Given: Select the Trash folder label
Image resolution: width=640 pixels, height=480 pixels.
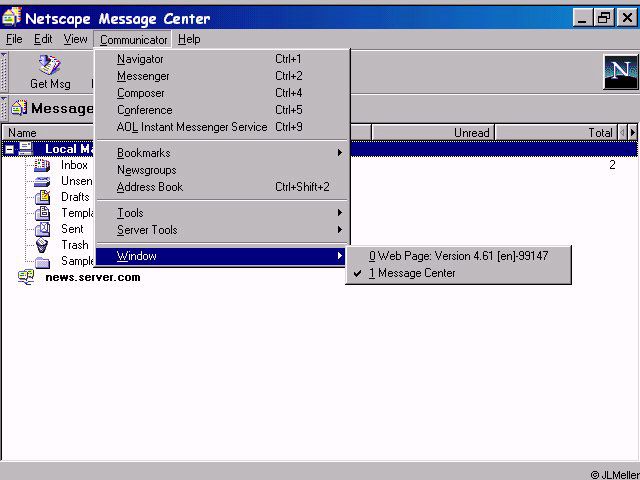Looking at the screenshot, I should pos(75,245).
